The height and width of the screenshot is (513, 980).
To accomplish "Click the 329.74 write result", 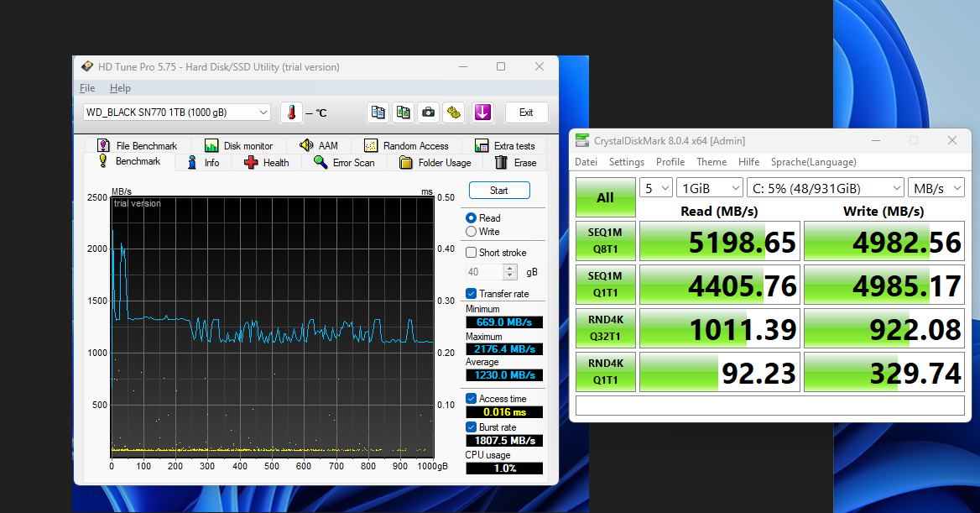I will [884, 372].
